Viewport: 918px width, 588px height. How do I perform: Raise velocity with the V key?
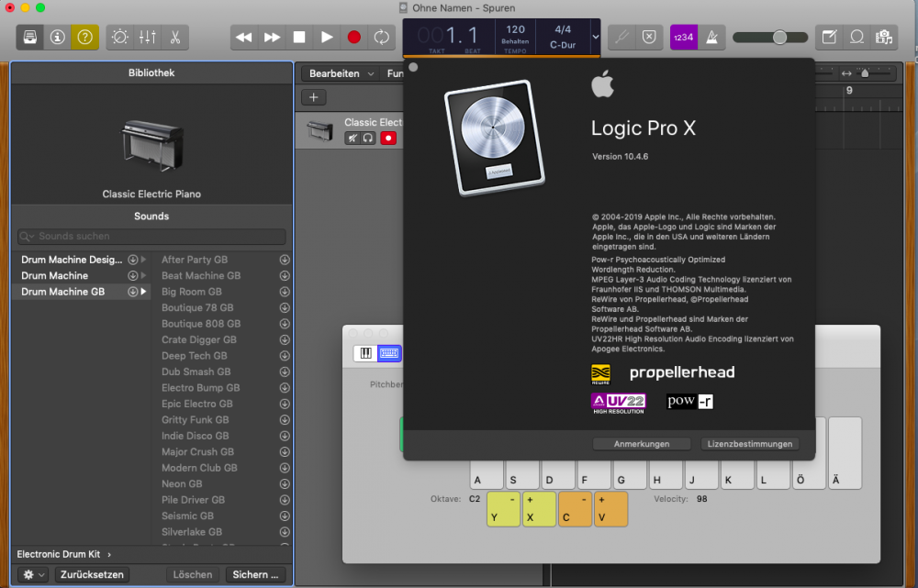pos(610,509)
